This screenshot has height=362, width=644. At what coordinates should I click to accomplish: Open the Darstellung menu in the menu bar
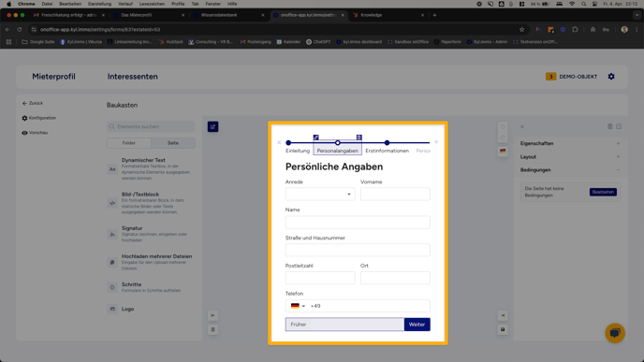tap(99, 4)
